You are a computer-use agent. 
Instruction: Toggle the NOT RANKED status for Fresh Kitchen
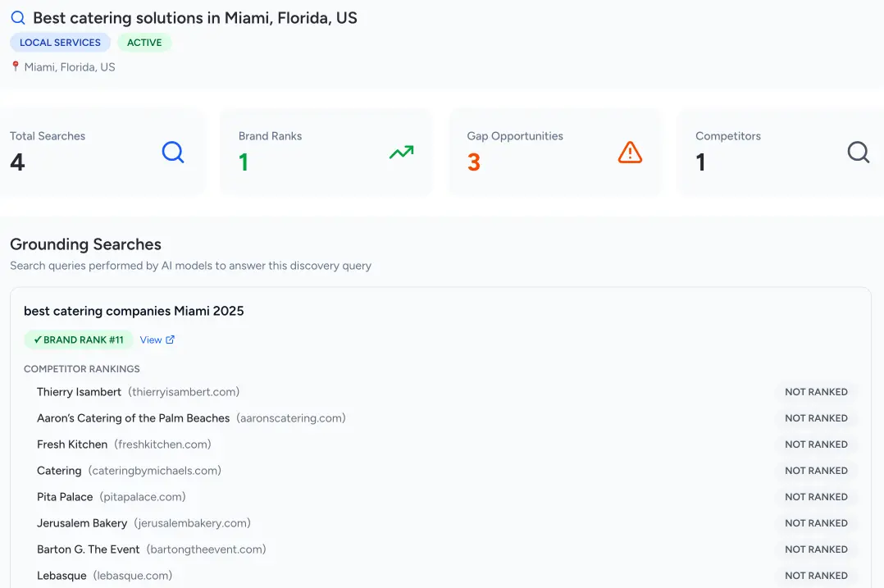coord(816,444)
